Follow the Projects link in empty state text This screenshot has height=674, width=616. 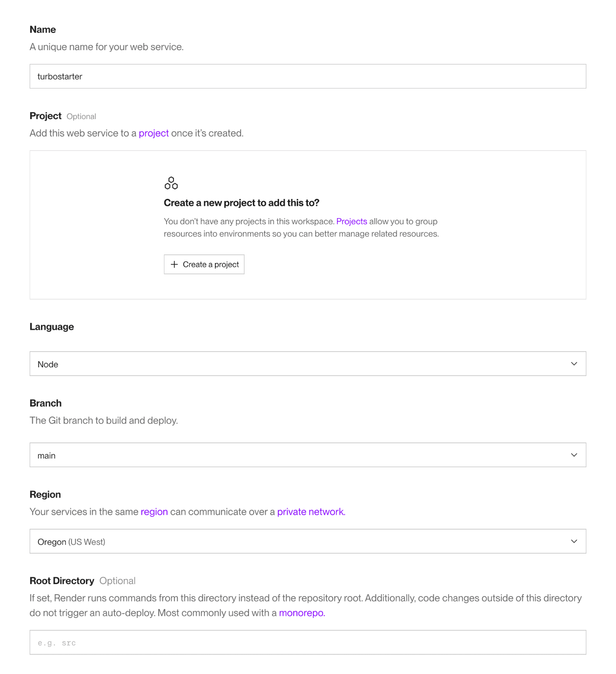[352, 221]
